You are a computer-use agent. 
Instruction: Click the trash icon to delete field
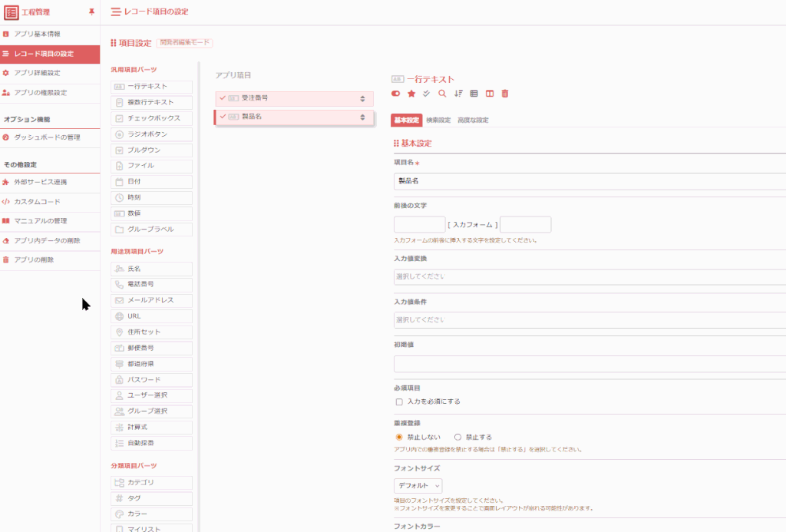click(x=504, y=94)
